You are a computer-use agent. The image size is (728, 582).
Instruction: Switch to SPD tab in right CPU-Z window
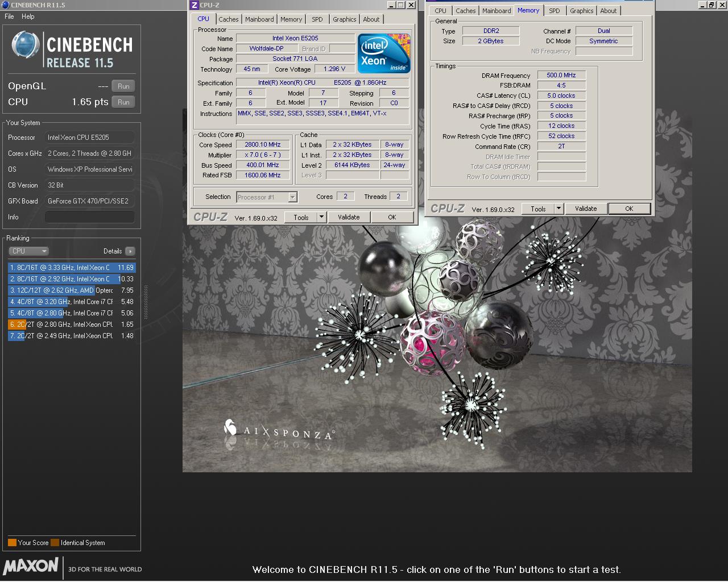(x=555, y=11)
